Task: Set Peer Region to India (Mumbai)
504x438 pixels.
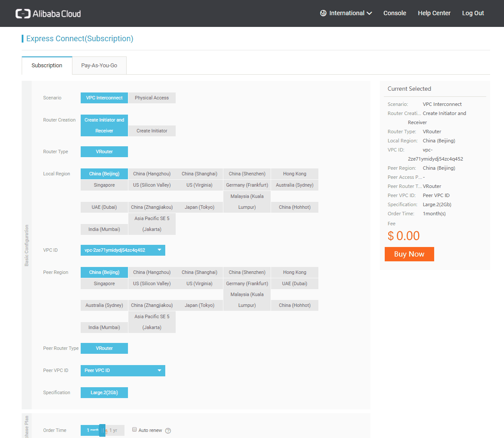Action: (x=104, y=328)
